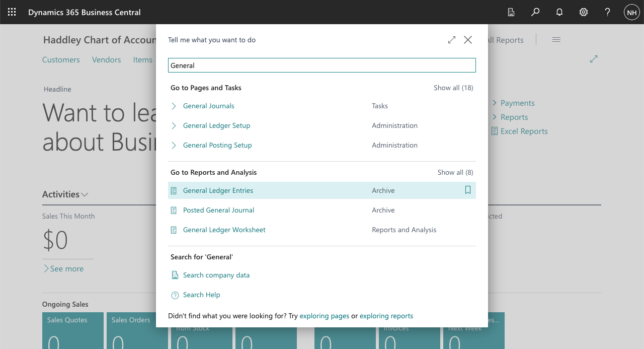
Task: Follow the exploring pages link
Action: (325, 316)
